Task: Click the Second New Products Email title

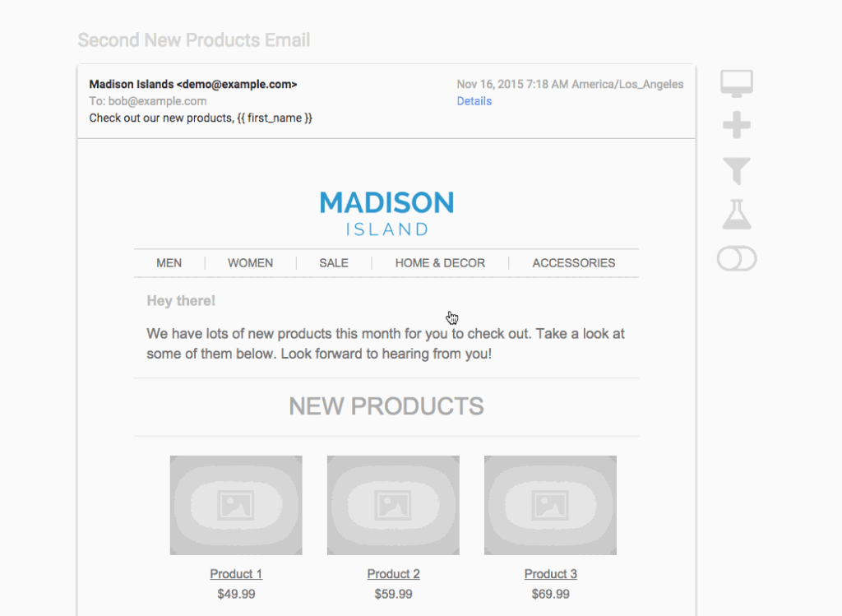Action: 194,40
